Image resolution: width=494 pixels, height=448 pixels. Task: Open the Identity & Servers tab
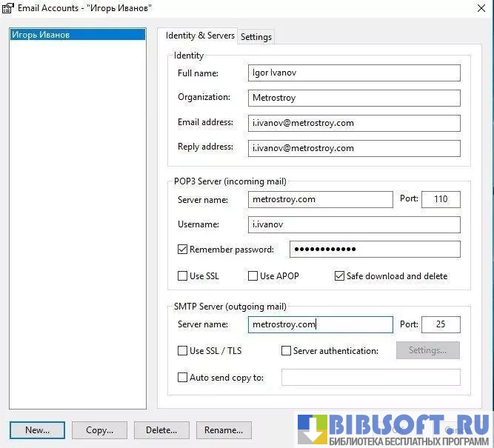click(x=199, y=36)
